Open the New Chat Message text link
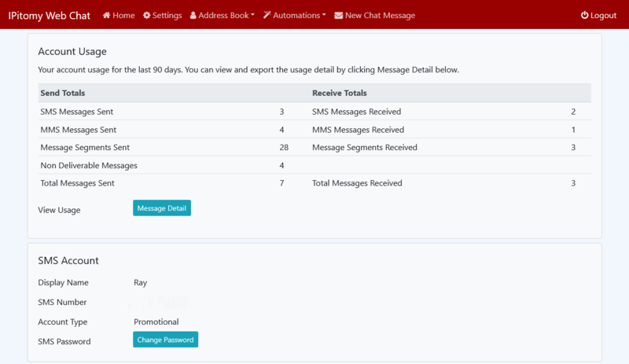The image size is (629, 364). pyautogui.click(x=380, y=16)
